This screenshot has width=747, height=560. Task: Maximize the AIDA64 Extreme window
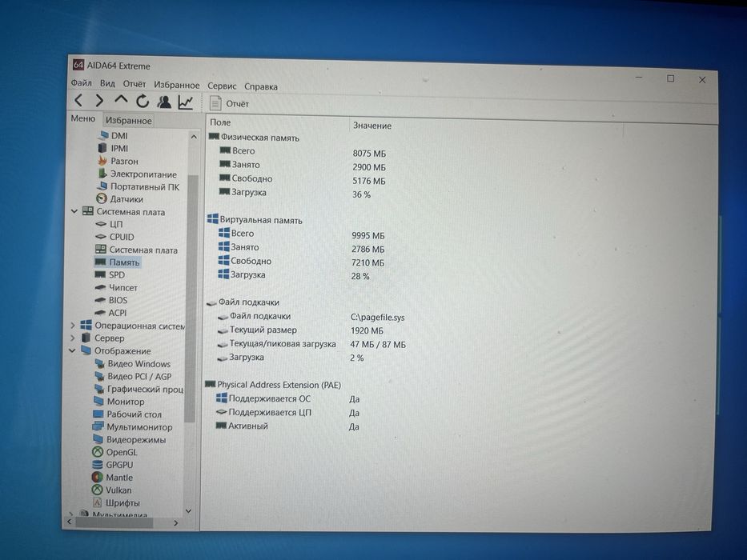point(670,78)
